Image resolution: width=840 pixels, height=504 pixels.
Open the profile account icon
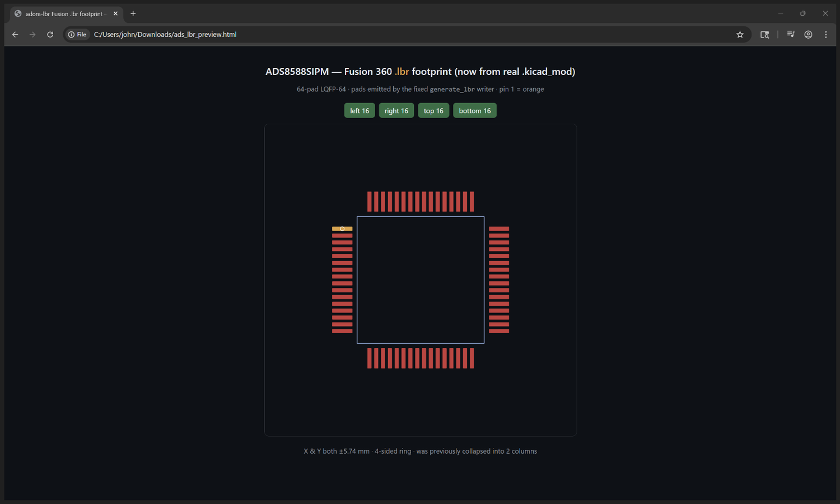click(808, 35)
